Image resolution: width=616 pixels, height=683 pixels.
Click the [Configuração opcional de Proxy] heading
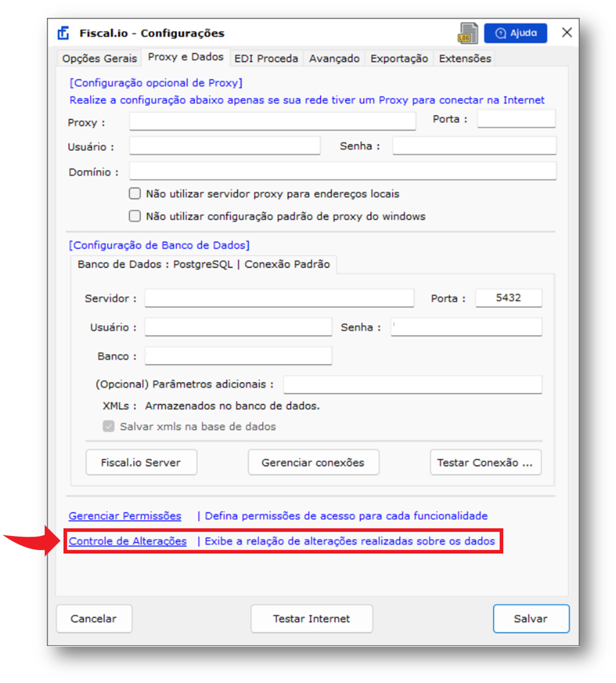click(156, 83)
